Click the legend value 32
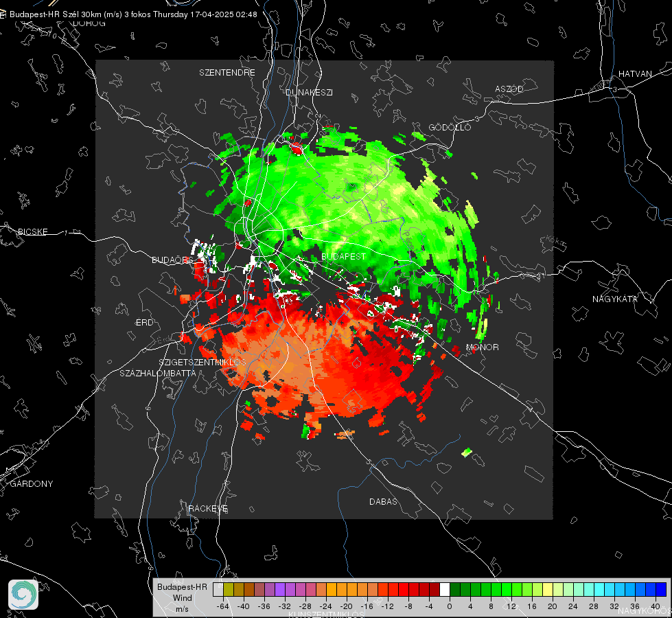This screenshot has height=618, width=672. 614,606
